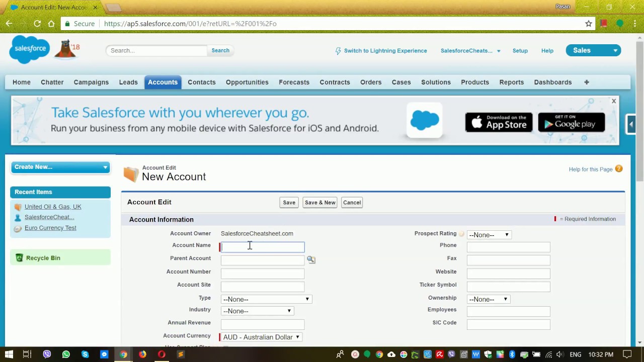Click the Ticker Symbol field
This screenshot has width=644, height=362.
pos(508,287)
